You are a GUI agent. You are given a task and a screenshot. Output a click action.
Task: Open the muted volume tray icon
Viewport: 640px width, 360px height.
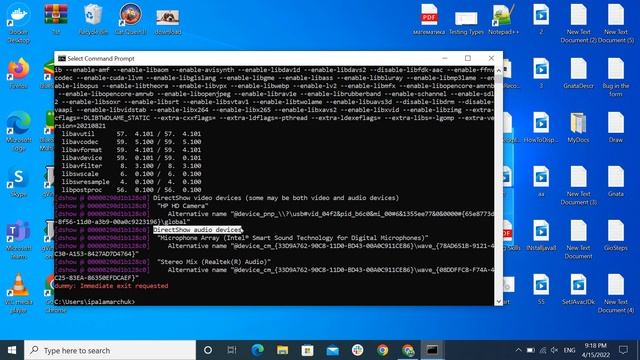click(x=554, y=350)
